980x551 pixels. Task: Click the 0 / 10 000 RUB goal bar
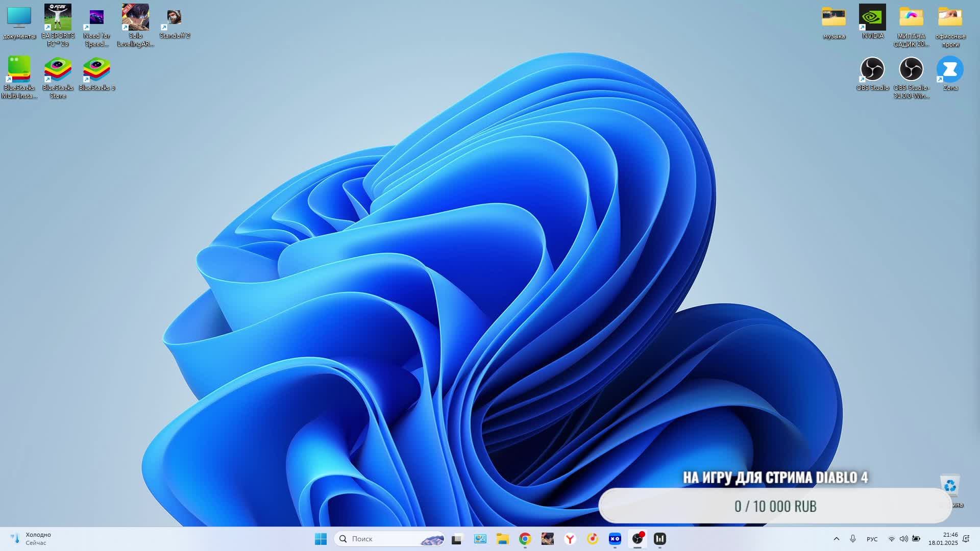coord(775,506)
